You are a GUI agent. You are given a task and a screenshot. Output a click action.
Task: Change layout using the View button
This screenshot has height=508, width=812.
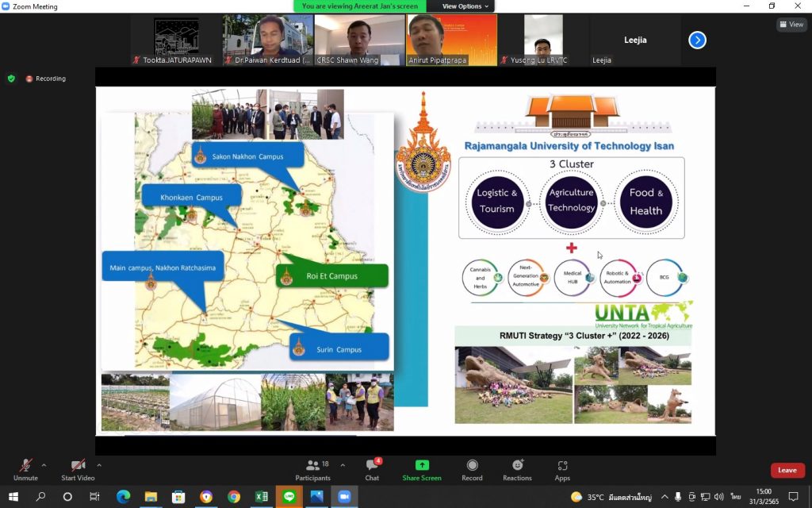pyautogui.click(x=791, y=25)
